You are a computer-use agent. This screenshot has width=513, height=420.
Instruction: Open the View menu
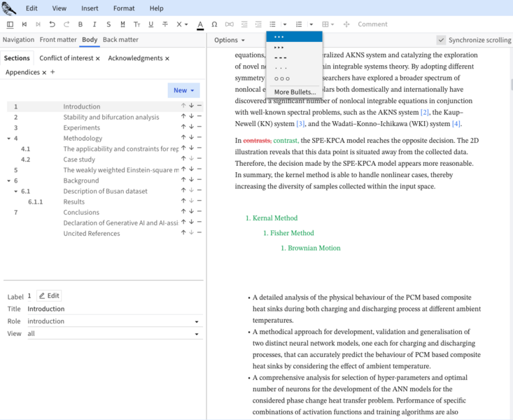pyautogui.click(x=59, y=8)
